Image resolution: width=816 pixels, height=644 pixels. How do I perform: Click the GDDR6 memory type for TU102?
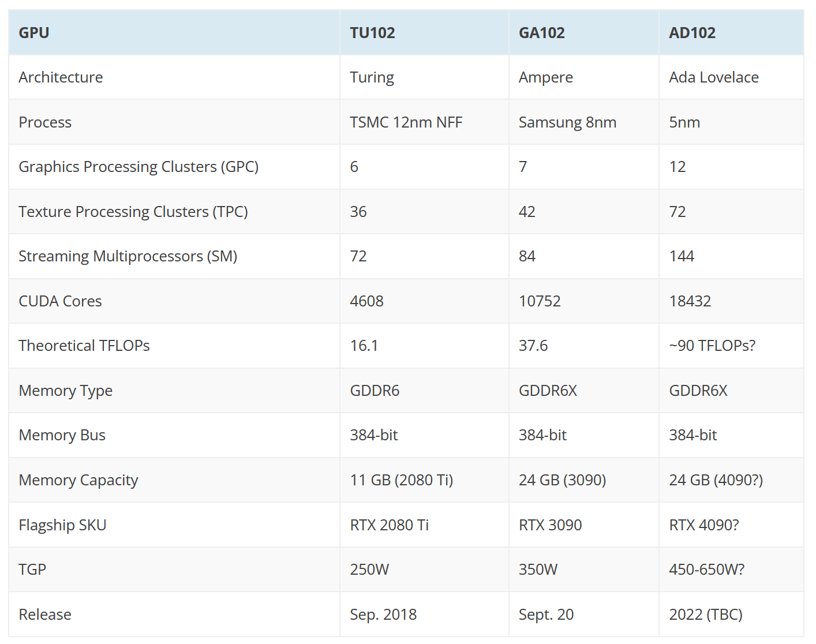pyautogui.click(x=375, y=391)
